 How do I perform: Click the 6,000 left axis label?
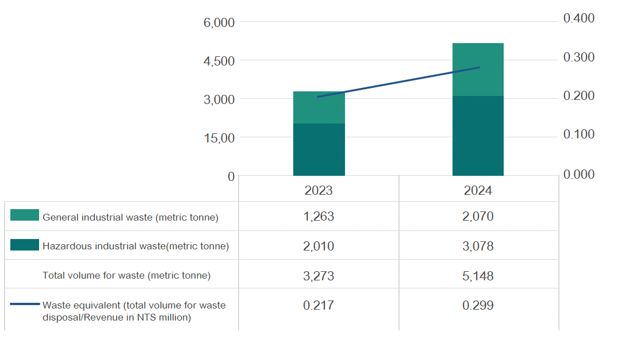coord(219,22)
